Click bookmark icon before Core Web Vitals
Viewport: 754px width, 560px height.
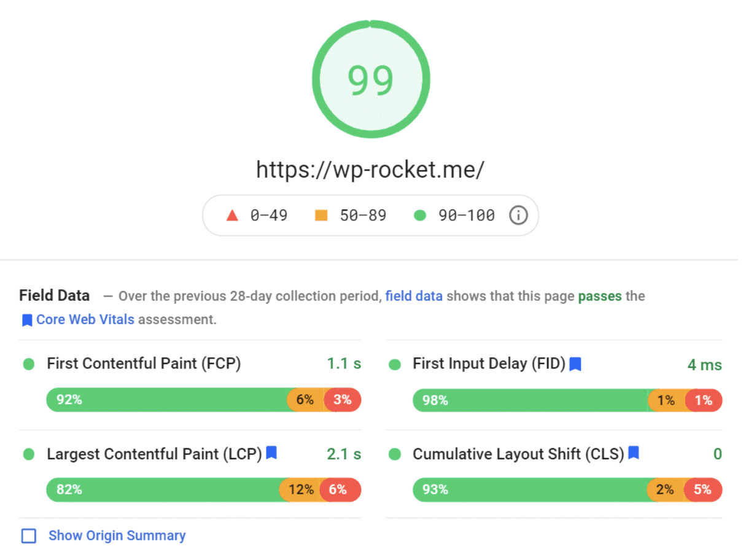[x=27, y=320]
